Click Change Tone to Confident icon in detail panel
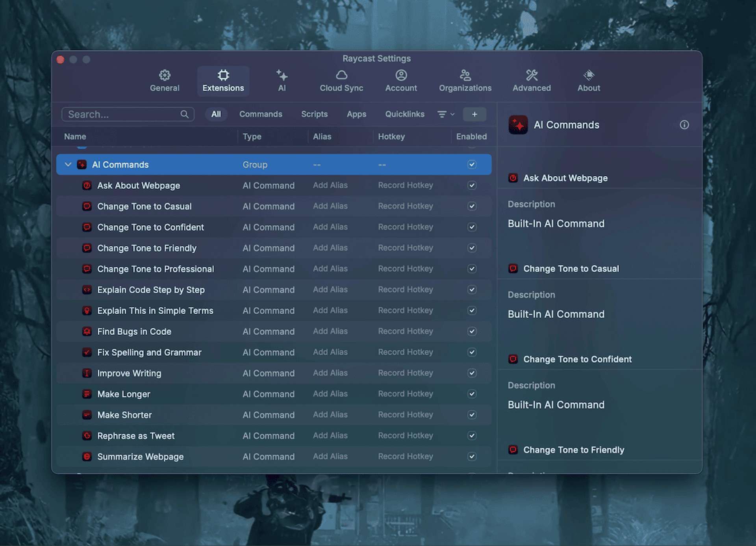This screenshot has height=546, width=756. [x=513, y=359]
